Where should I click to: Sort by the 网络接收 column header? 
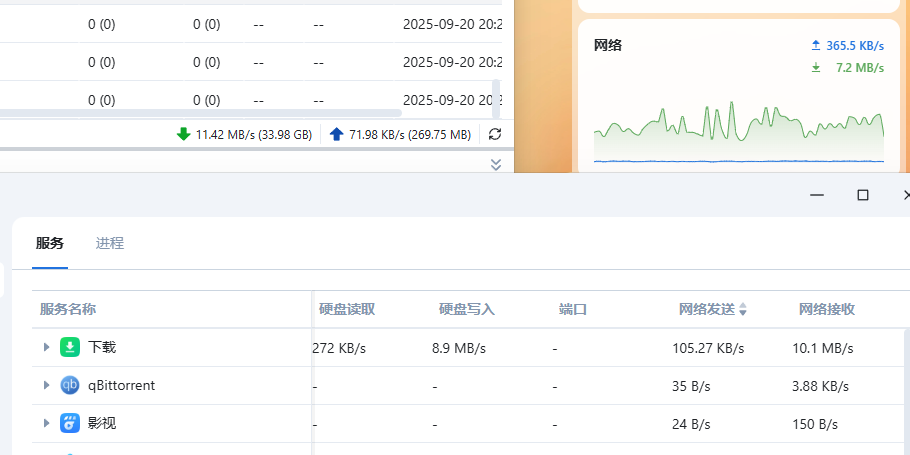(x=826, y=309)
